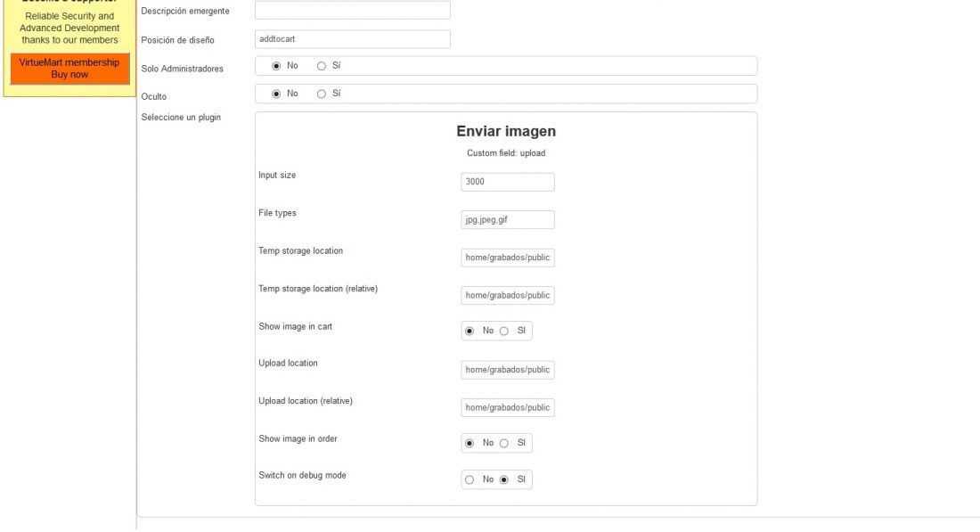The image size is (980, 532).
Task: Choose No for Show image in cart
Action: (470, 331)
